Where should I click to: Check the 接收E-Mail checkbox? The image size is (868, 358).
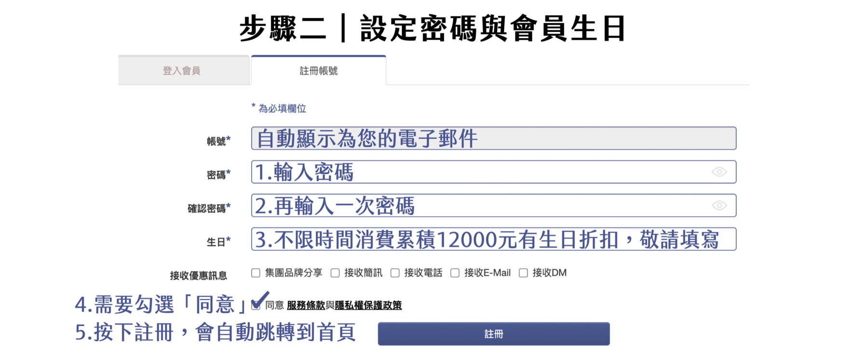click(x=455, y=273)
